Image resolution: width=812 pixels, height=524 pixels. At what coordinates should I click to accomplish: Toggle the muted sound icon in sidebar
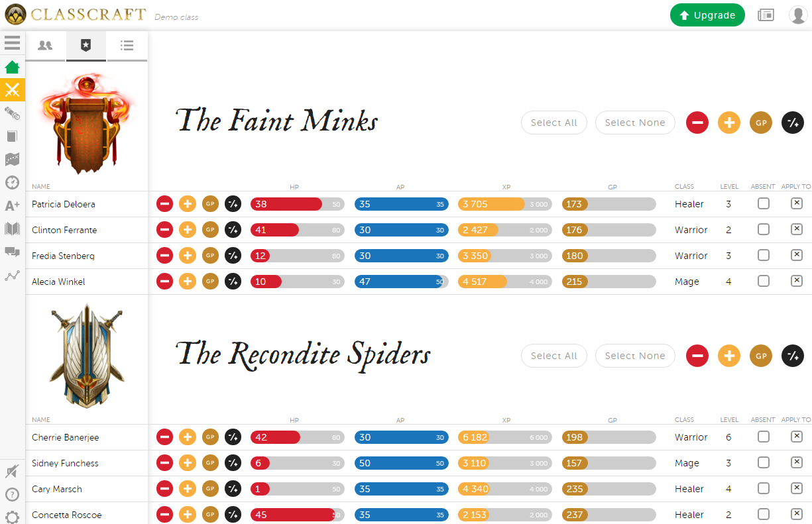[x=12, y=471]
